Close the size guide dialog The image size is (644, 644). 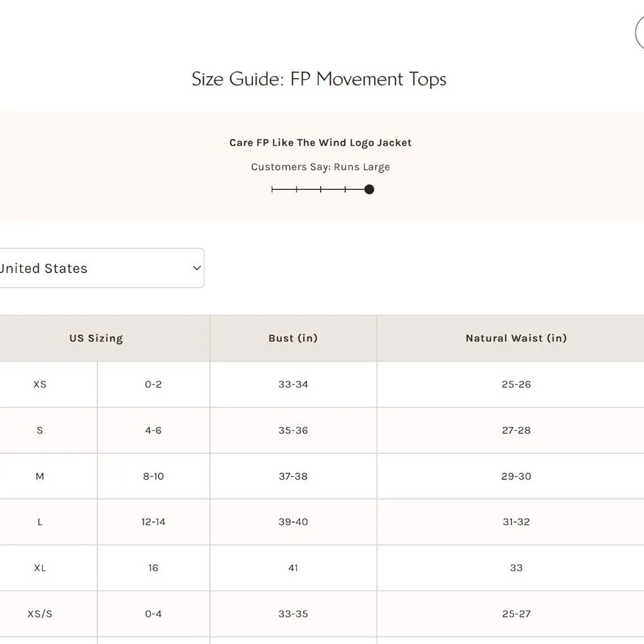640,33
